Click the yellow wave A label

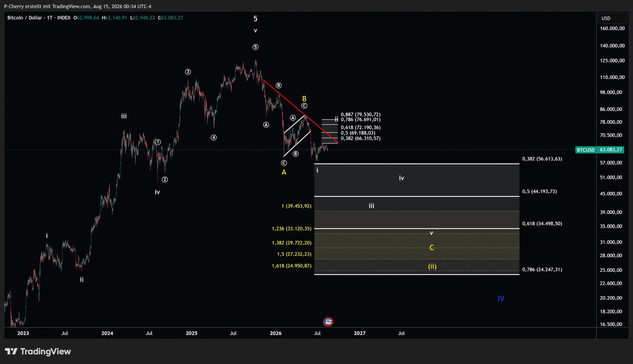tap(284, 172)
